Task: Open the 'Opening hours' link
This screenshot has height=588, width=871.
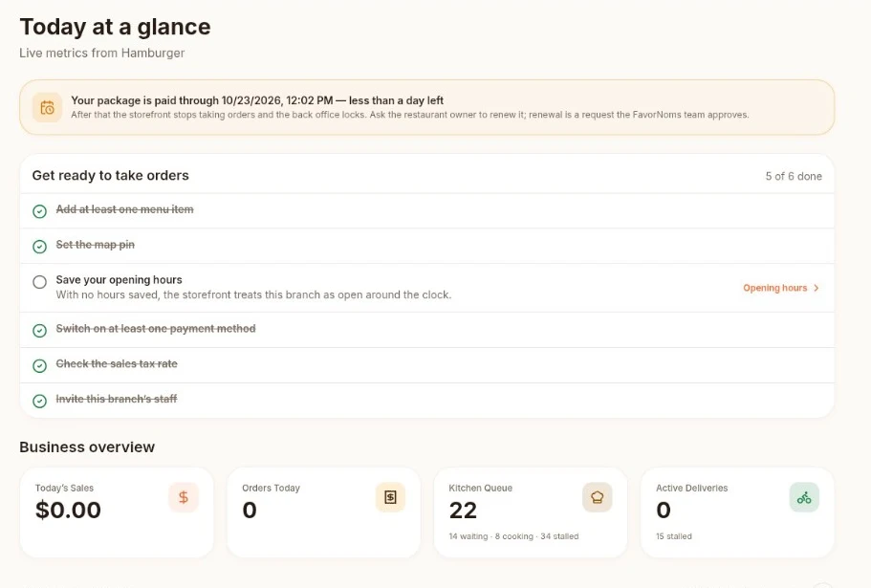Action: click(781, 288)
